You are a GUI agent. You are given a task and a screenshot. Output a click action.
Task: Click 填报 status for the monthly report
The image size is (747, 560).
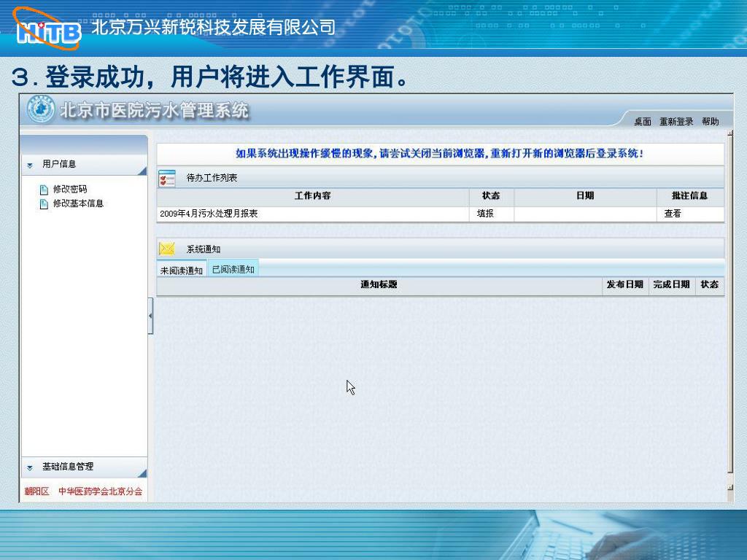click(485, 214)
